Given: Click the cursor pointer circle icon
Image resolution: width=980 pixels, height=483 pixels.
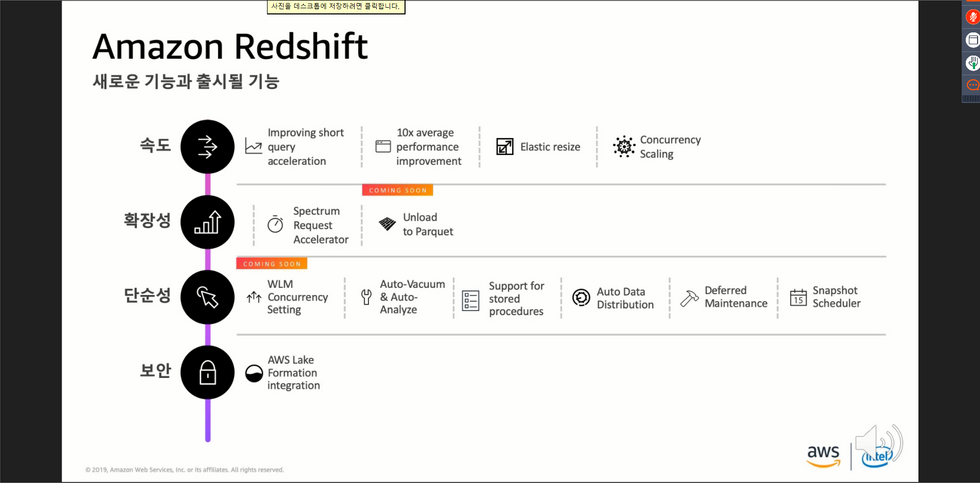Looking at the screenshot, I should coord(208,297).
